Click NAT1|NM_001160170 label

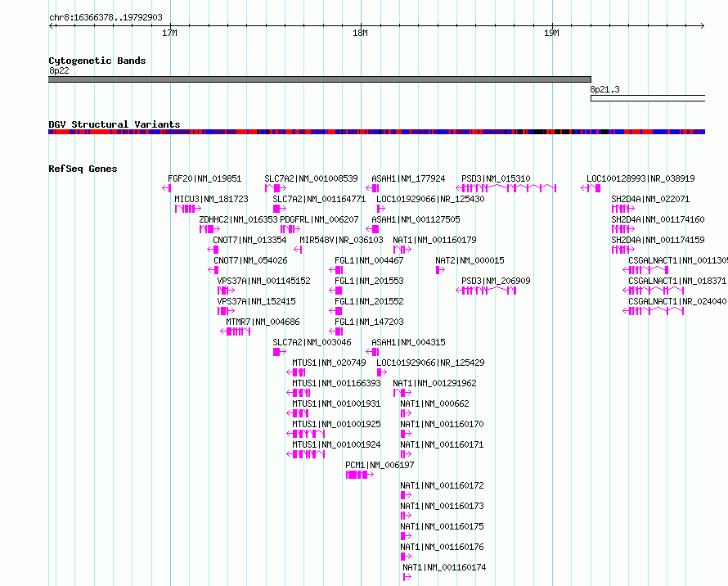point(442,424)
